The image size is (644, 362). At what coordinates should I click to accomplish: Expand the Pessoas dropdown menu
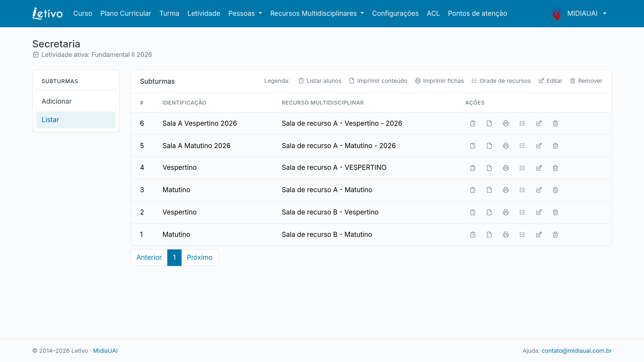point(245,13)
